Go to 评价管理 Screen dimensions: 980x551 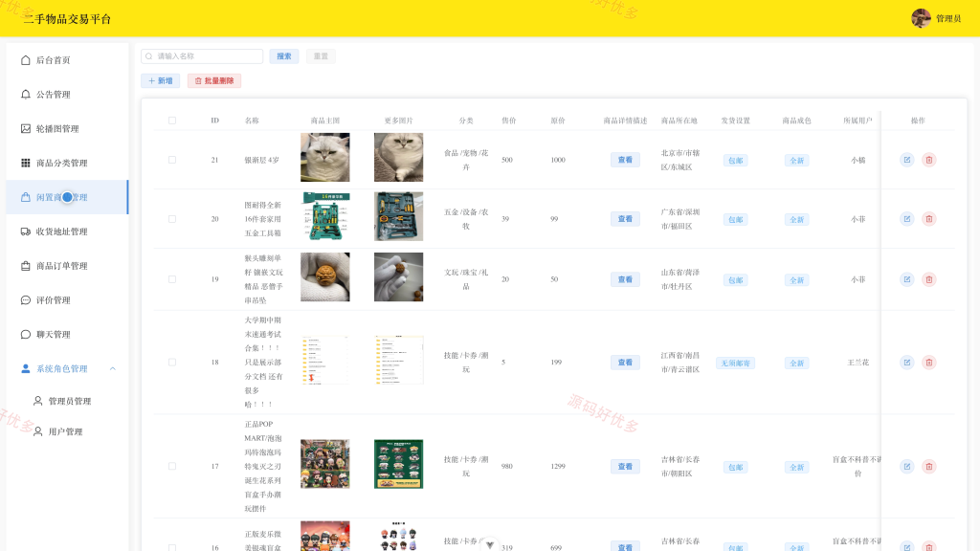coord(67,300)
